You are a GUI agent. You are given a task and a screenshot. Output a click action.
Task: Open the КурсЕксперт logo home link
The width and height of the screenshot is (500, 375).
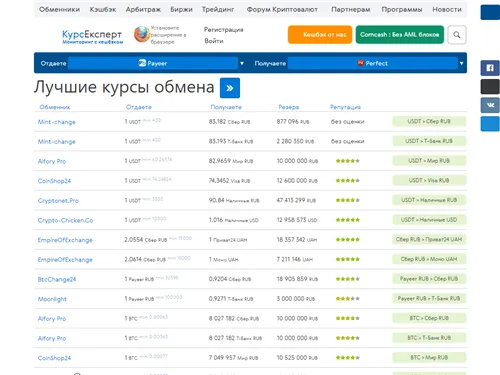(92, 37)
